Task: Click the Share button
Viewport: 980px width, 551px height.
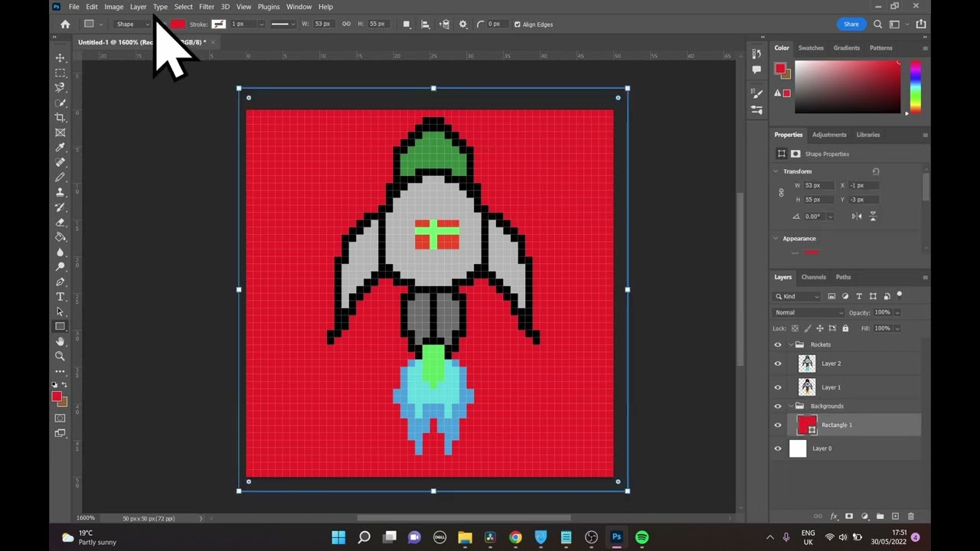Action: (x=851, y=24)
